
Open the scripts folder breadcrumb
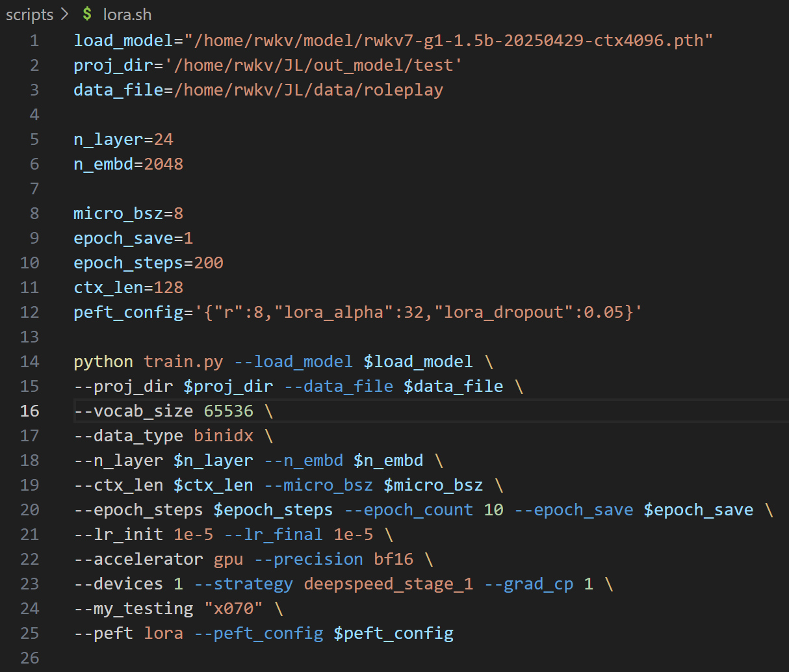pyautogui.click(x=29, y=14)
